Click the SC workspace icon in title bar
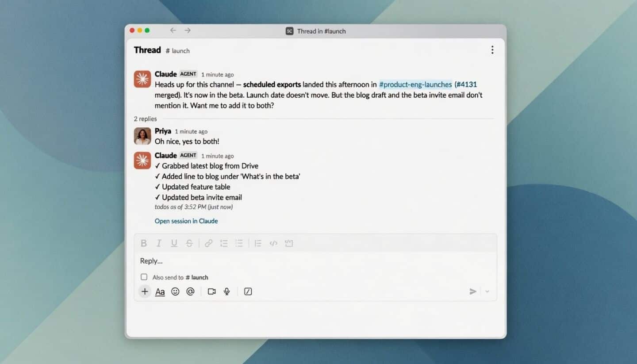Screen dimensions: 637x364 click(289, 31)
